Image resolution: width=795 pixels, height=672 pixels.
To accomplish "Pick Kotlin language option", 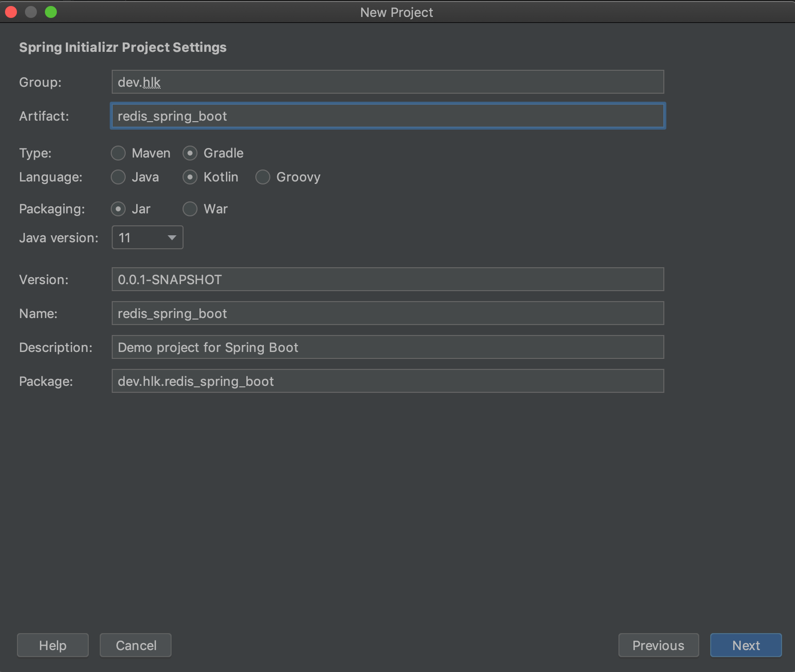I will [x=190, y=177].
